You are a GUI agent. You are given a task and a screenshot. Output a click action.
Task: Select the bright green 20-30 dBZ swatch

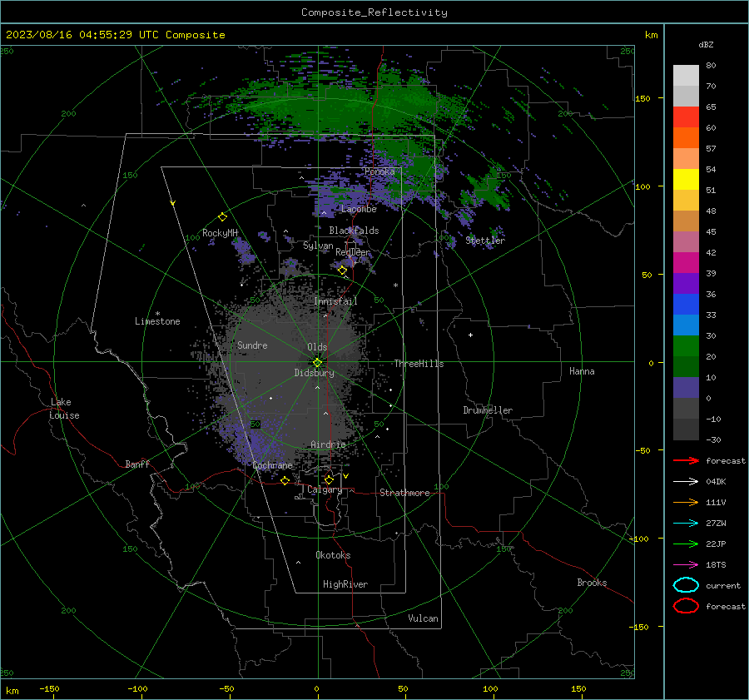(686, 346)
